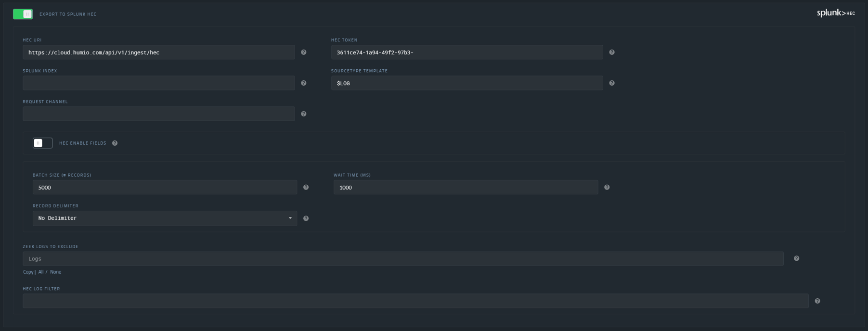Image resolution: width=868 pixels, height=331 pixels.
Task: Enable the HEC Enable Fields toggle
Action: tap(42, 143)
